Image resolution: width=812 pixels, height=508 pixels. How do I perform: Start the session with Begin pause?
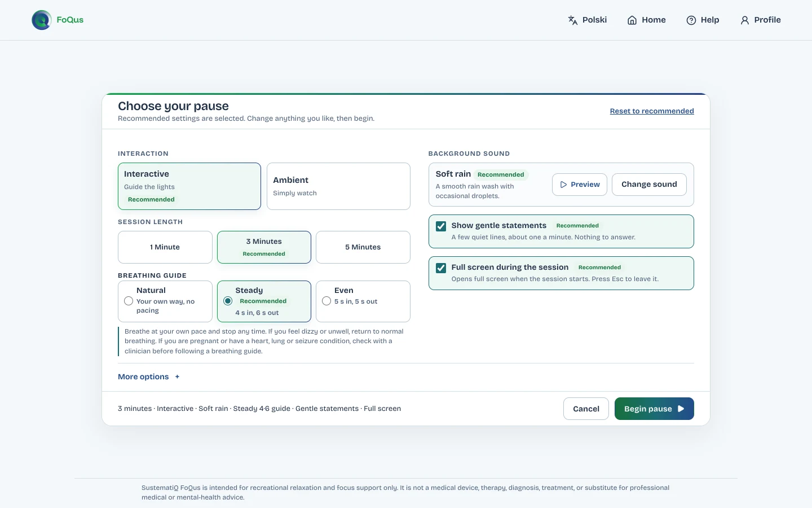[x=654, y=409]
